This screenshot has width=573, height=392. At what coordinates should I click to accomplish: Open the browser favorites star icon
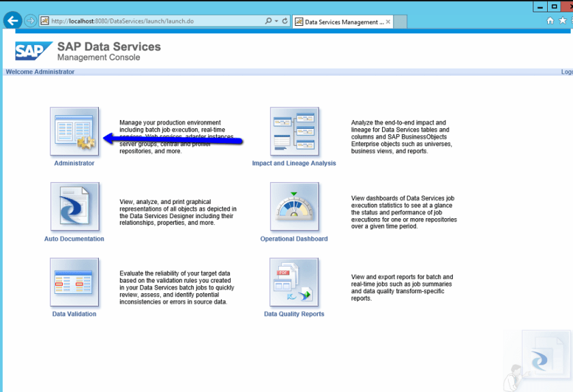(x=563, y=21)
